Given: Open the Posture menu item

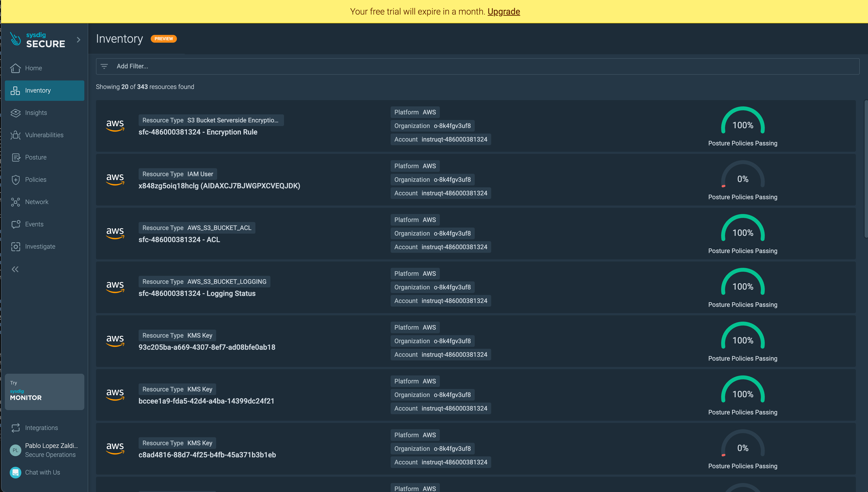Looking at the screenshot, I should click(x=45, y=158).
